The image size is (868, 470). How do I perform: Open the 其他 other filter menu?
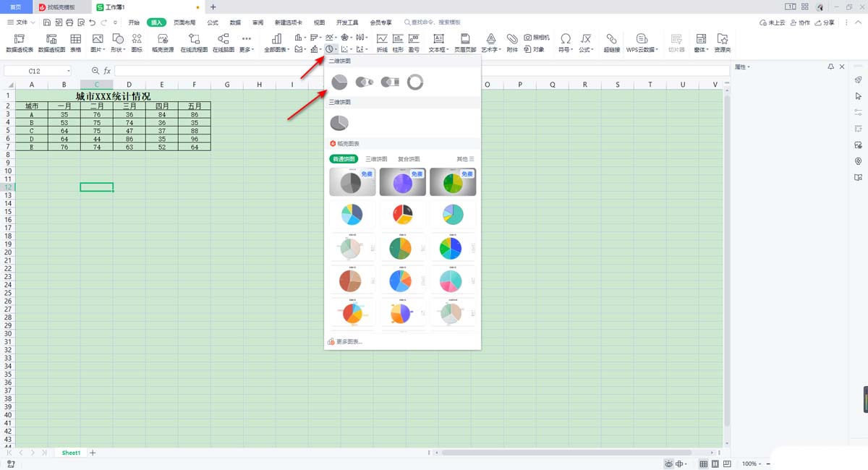(465, 158)
